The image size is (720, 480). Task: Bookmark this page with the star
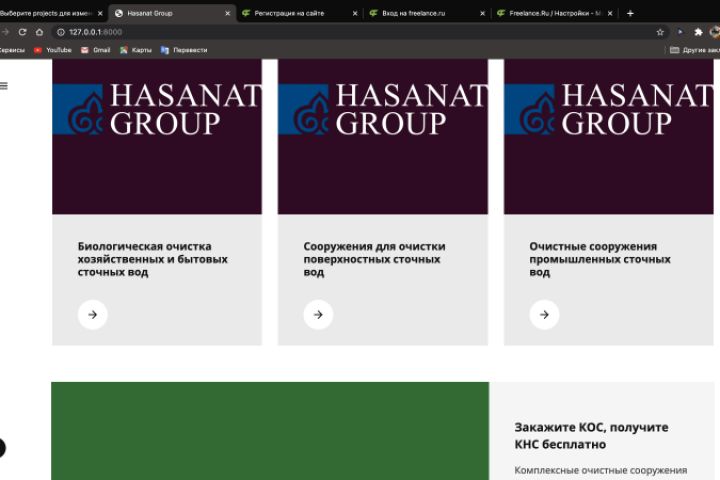pos(660,32)
